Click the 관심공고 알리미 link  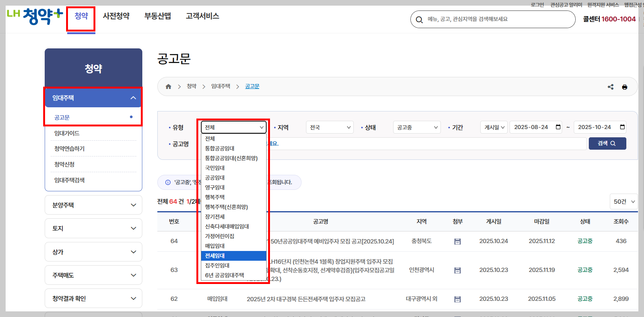[x=566, y=5]
